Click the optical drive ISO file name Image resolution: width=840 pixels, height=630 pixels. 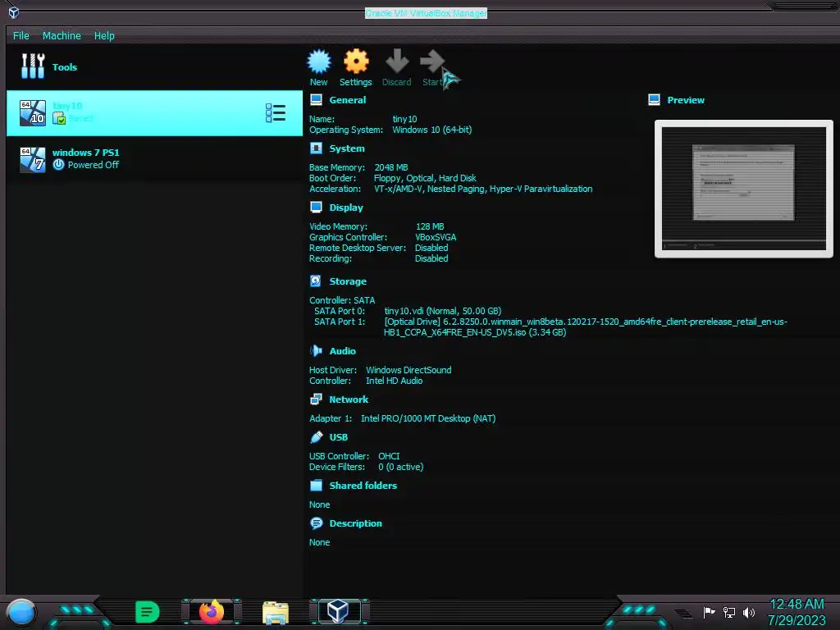(x=586, y=326)
